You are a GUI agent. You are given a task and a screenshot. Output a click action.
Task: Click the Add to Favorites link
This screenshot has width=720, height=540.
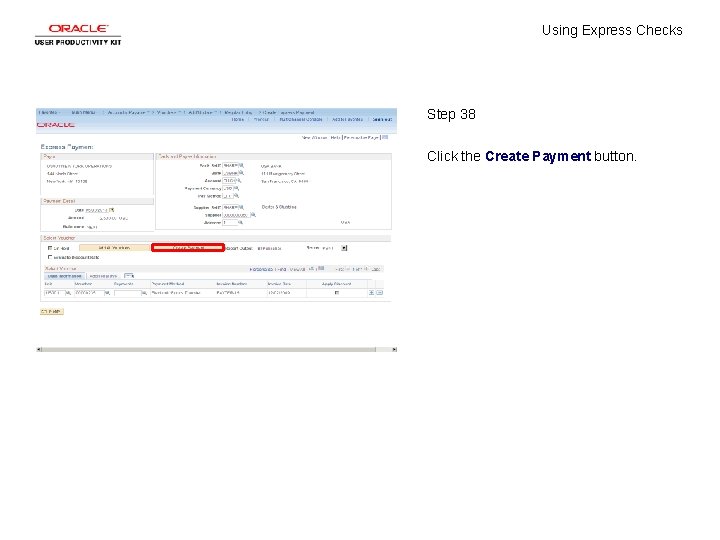point(347,119)
